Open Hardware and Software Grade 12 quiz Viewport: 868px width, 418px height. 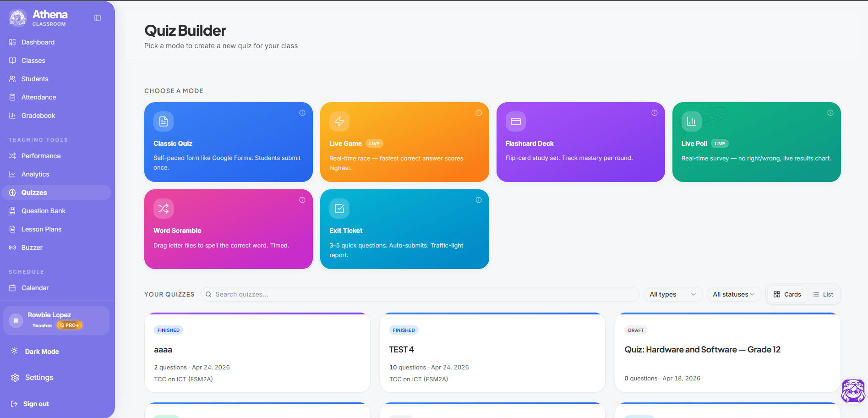coord(728,353)
